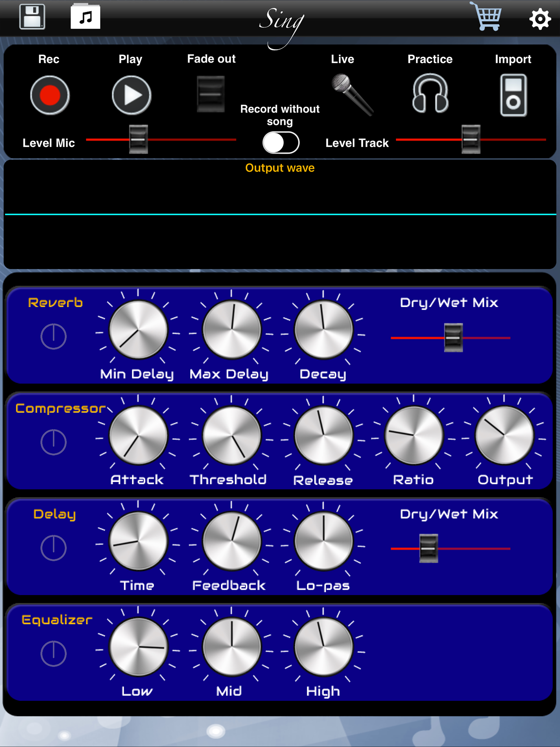The height and width of the screenshot is (747, 560).
Task: Toggle the Record without song switch
Action: click(281, 143)
